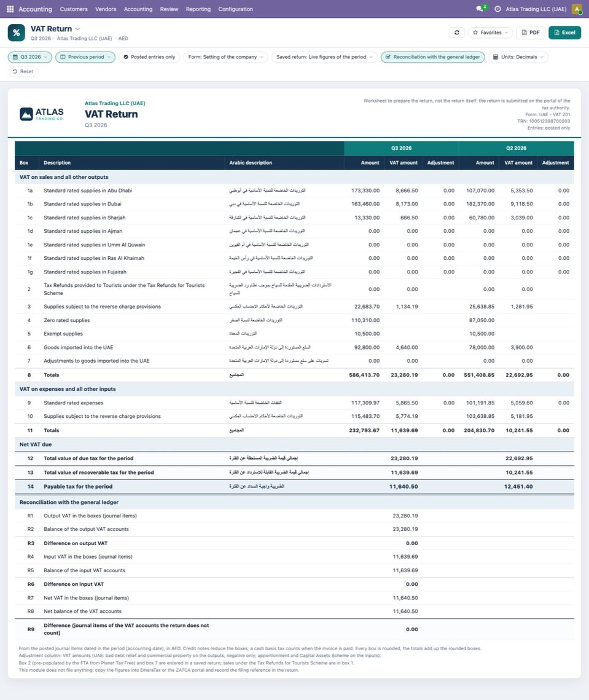This screenshot has width=589, height=700.
Task: Click the VAT Return percent icon
Action: pyautogui.click(x=17, y=33)
